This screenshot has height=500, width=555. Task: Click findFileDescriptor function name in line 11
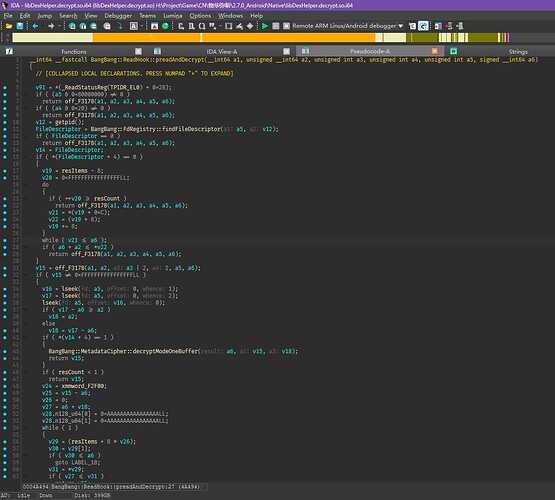(x=191, y=129)
